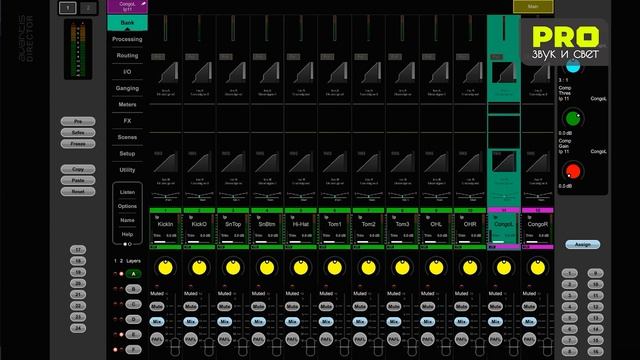Open the Utility menu
The image size is (640, 360).
pos(127,170)
